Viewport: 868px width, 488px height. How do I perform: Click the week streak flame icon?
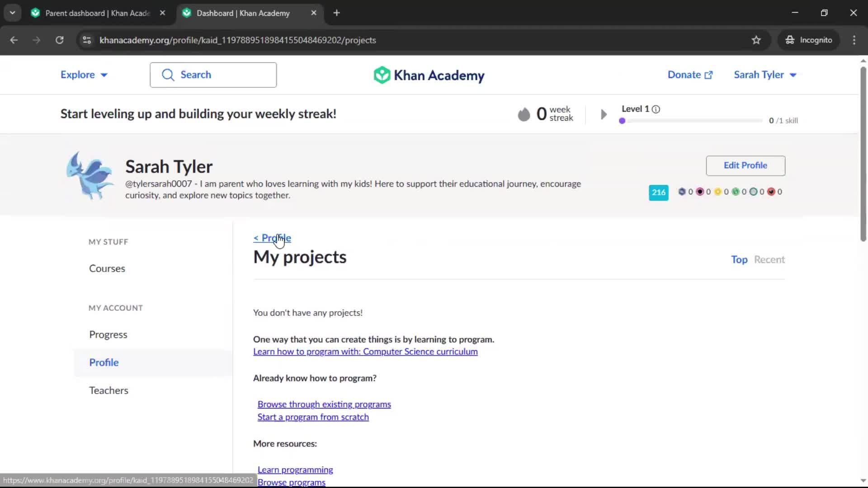(524, 114)
